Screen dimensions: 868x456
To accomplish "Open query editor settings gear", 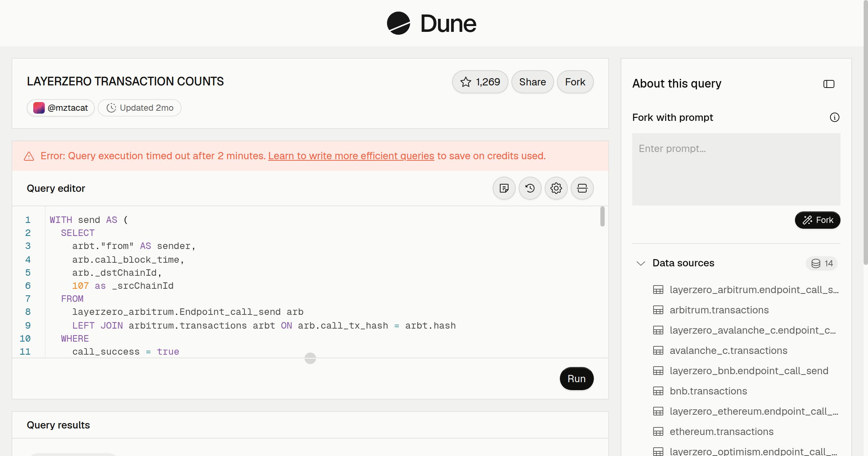I will (x=556, y=188).
